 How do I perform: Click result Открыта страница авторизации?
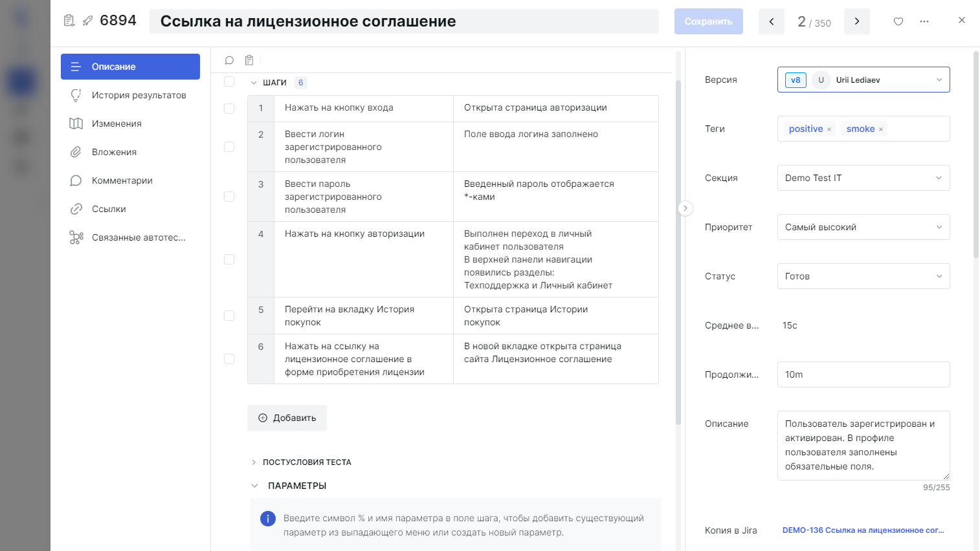535,107
